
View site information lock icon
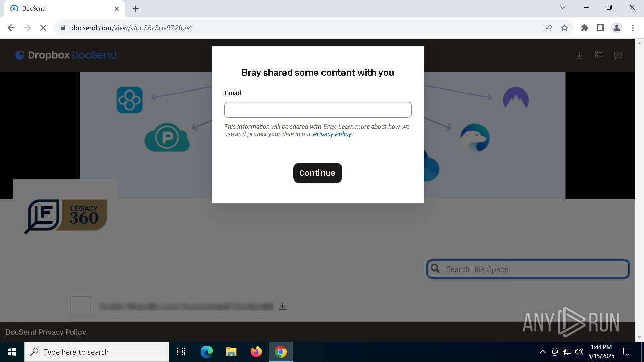pyautogui.click(x=63, y=28)
